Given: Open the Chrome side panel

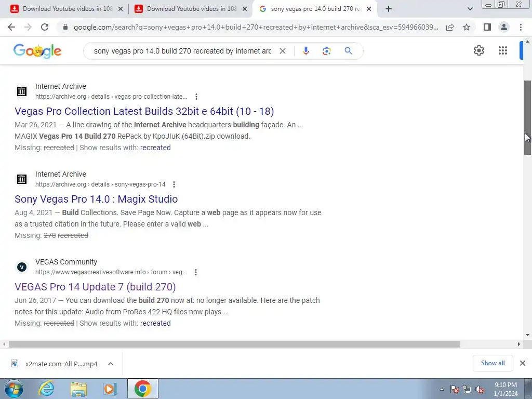Looking at the screenshot, I should click(x=487, y=27).
